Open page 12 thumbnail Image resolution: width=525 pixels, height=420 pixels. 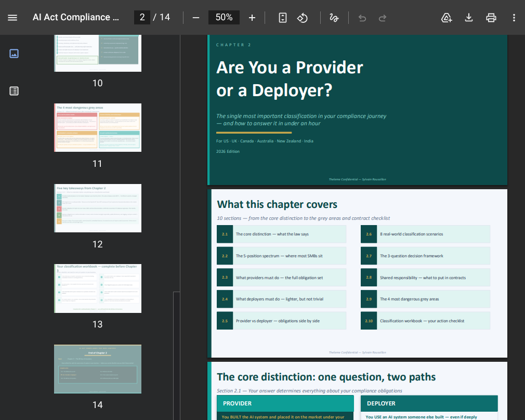coord(98,208)
